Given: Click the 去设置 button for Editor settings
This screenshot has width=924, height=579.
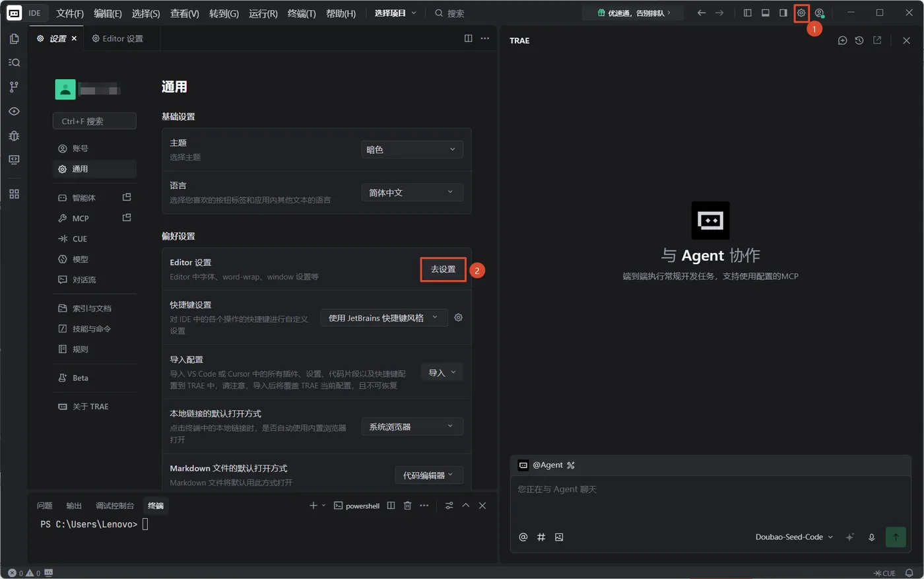Looking at the screenshot, I should point(444,269).
